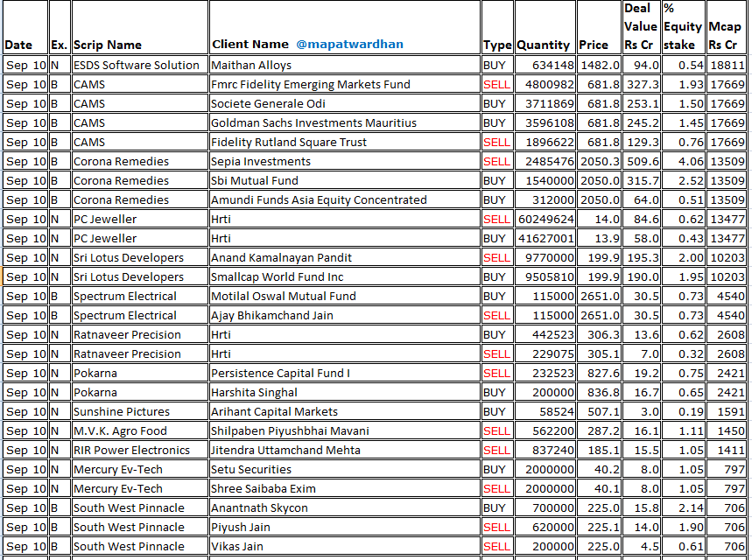
Task: Select the Quantity column header
Action: (x=545, y=27)
